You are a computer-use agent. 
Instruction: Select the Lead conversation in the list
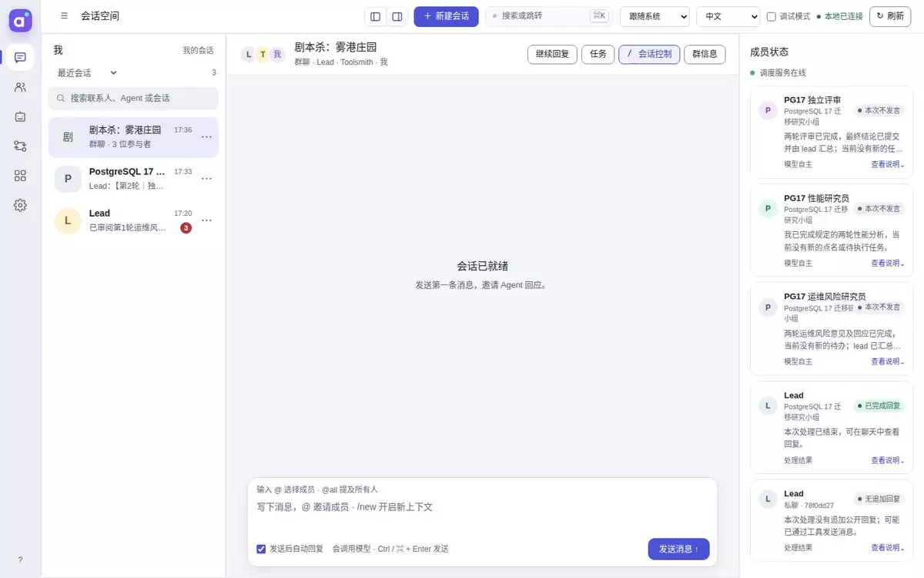point(133,220)
